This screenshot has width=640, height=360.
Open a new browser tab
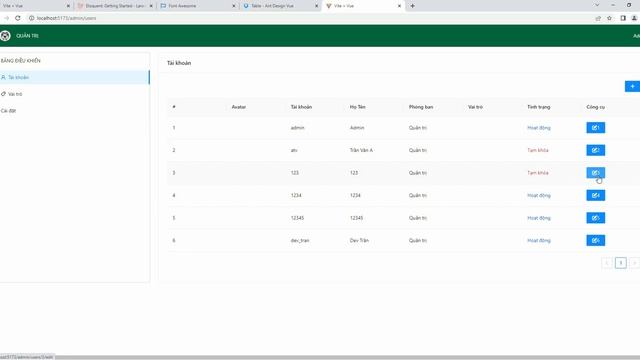click(x=412, y=6)
